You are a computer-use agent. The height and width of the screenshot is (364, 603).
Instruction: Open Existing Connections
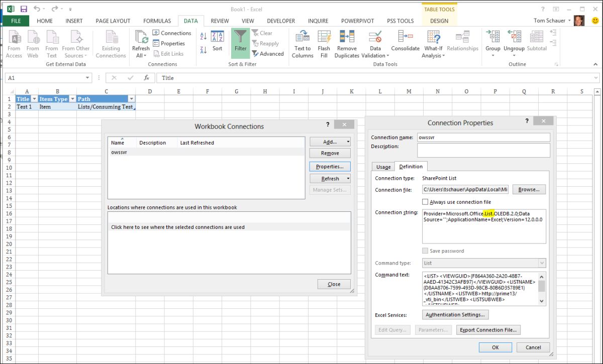tap(111, 44)
